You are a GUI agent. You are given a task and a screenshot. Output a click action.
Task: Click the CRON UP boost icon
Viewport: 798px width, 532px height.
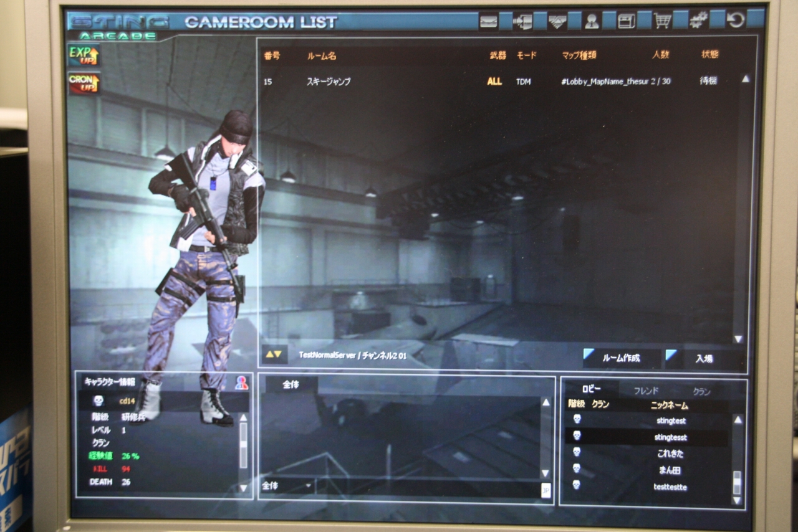(84, 83)
